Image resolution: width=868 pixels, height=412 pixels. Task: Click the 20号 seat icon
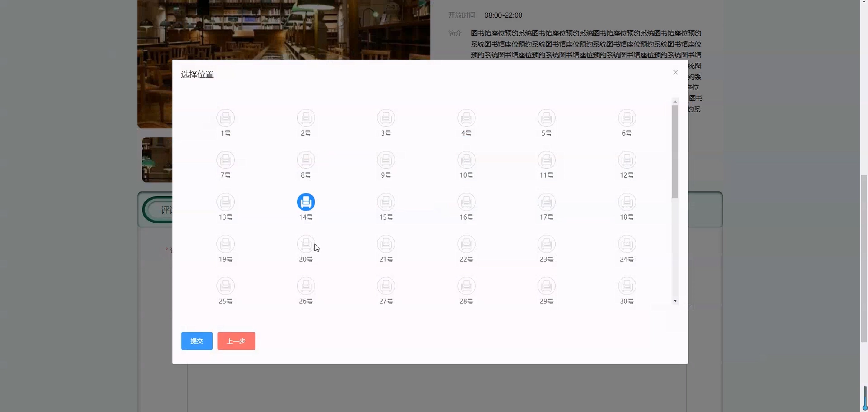pos(306,244)
